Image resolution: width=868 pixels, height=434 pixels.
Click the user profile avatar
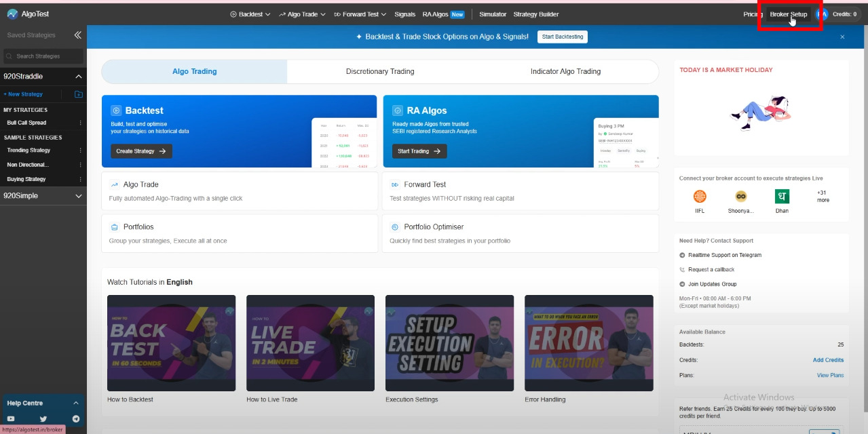[x=822, y=14]
